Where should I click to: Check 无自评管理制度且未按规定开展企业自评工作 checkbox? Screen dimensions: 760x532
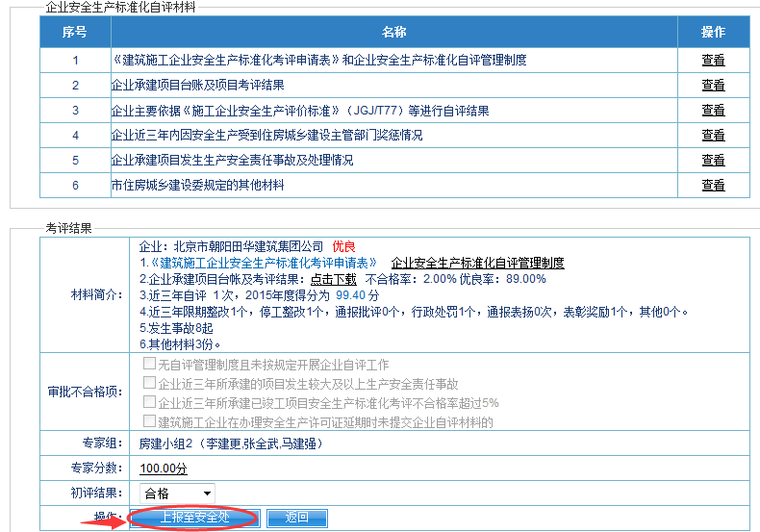pyautogui.click(x=148, y=365)
